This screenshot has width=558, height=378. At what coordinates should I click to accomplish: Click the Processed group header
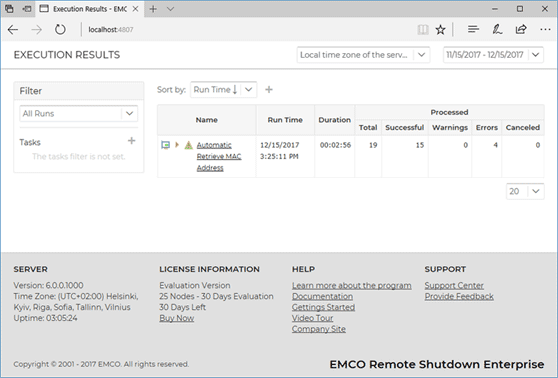point(449,112)
